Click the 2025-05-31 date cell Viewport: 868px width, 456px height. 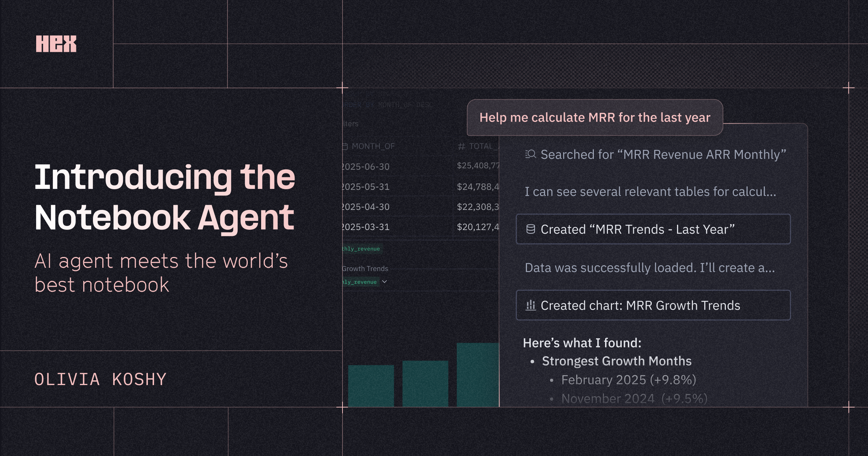tap(366, 187)
